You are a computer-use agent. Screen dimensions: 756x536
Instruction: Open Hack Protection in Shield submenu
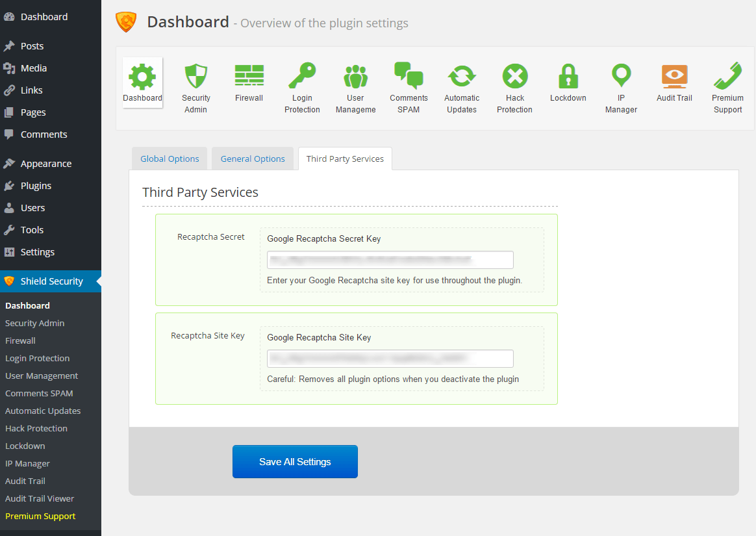point(36,428)
